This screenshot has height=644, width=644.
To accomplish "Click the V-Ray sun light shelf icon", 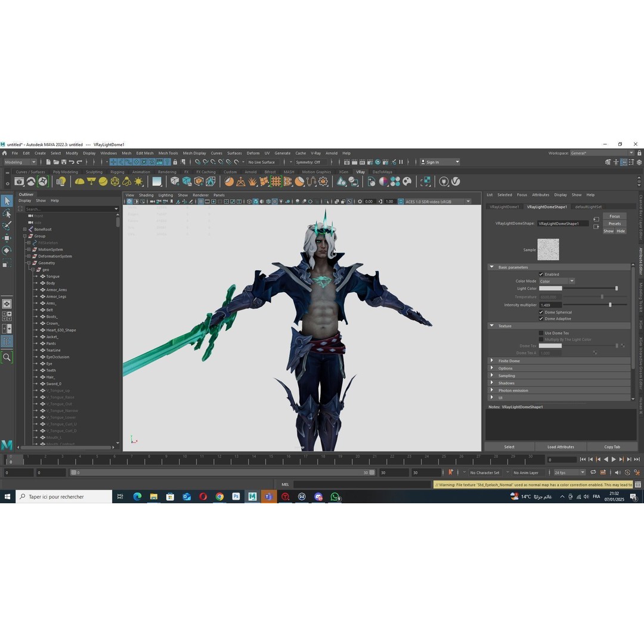I will [x=138, y=181].
